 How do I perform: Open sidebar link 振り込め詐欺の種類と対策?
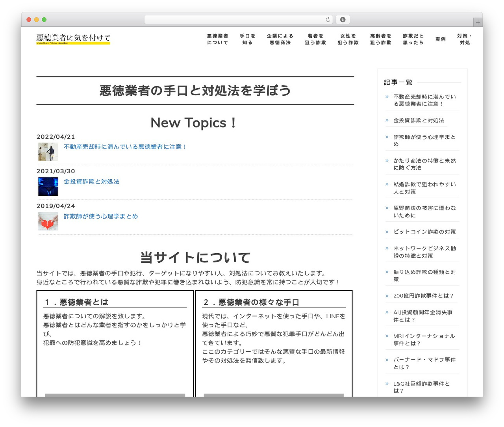(x=425, y=276)
